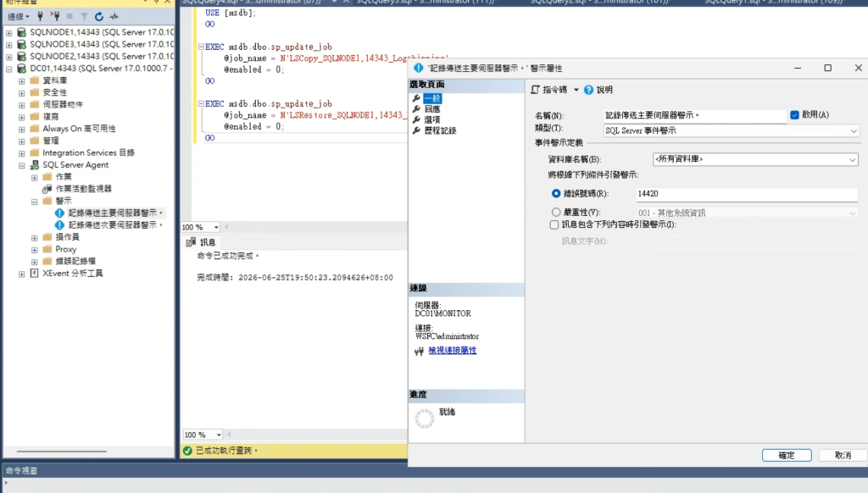The height and width of the screenshot is (493, 868).
Task: Click the wrench icon beside 選項 page
Action: (417, 119)
